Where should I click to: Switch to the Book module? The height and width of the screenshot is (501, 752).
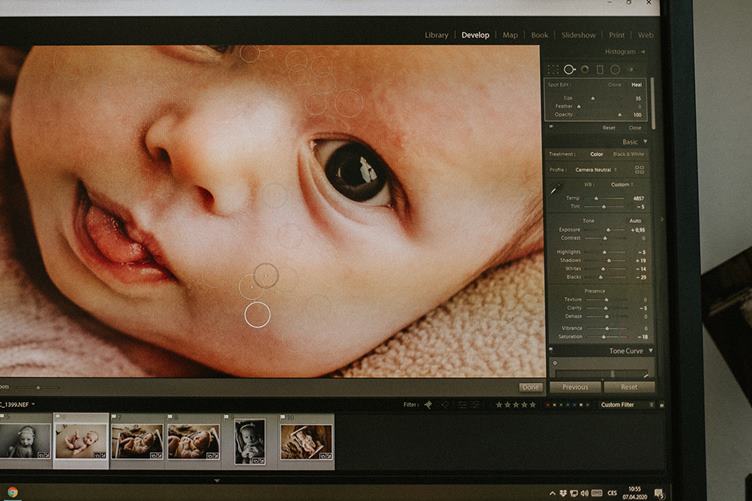[x=540, y=35]
